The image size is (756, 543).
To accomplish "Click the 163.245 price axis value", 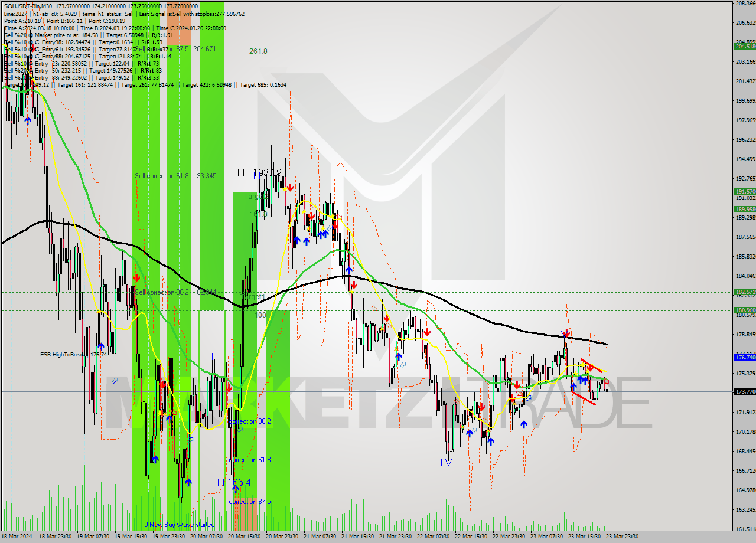I will 745,510.
